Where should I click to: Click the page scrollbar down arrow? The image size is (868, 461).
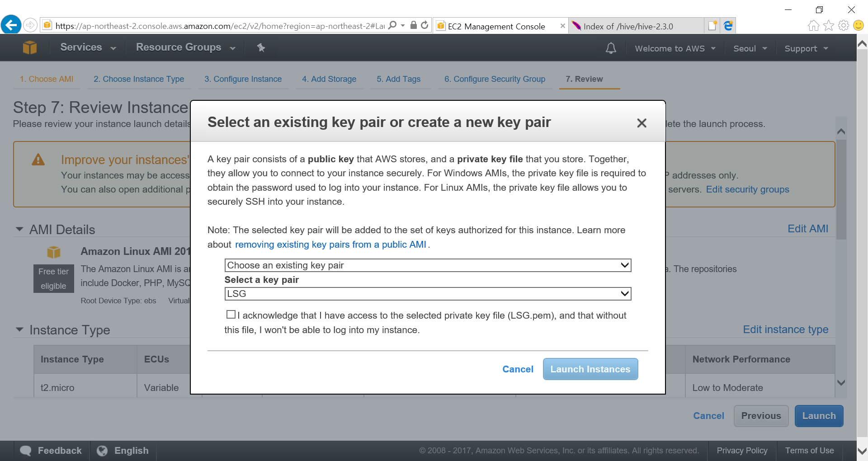(862, 451)
